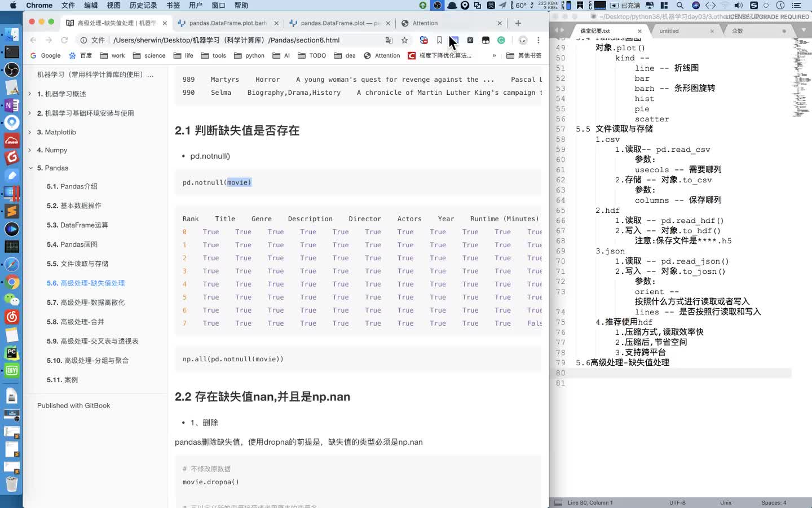Image resolution: width=812 pixels, height=508 pixels.
Task: Open the 其他书签 bookmarks folder
Action: click(x=524, y=55)
